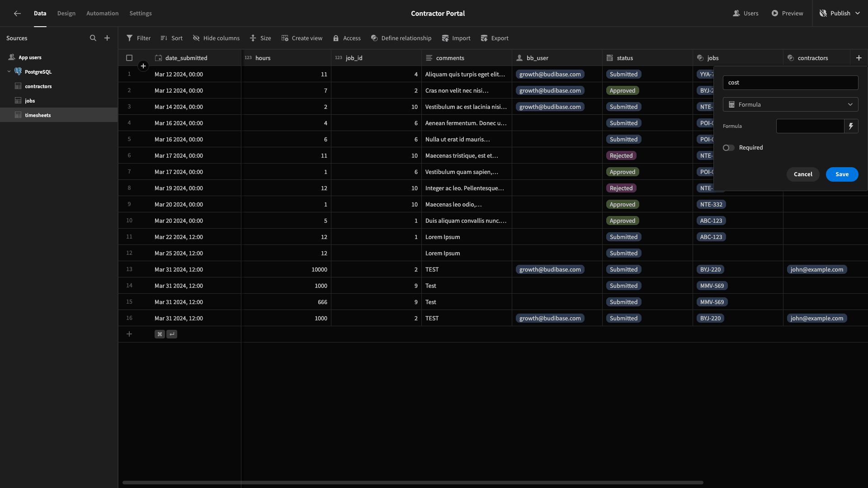This screenshot has height=488, width=868.
Task: Click the Rejected status in row 6
Action: click(x=621, y=155)
